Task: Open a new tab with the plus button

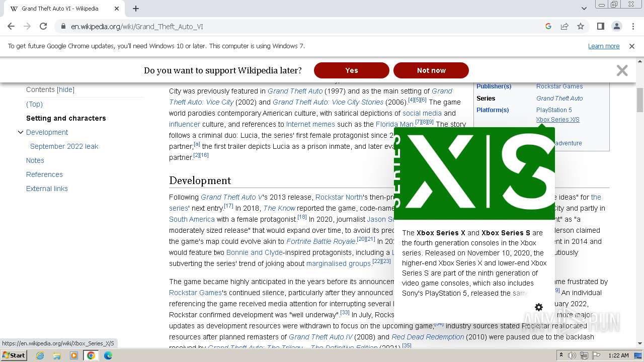Action: (136, 9)
